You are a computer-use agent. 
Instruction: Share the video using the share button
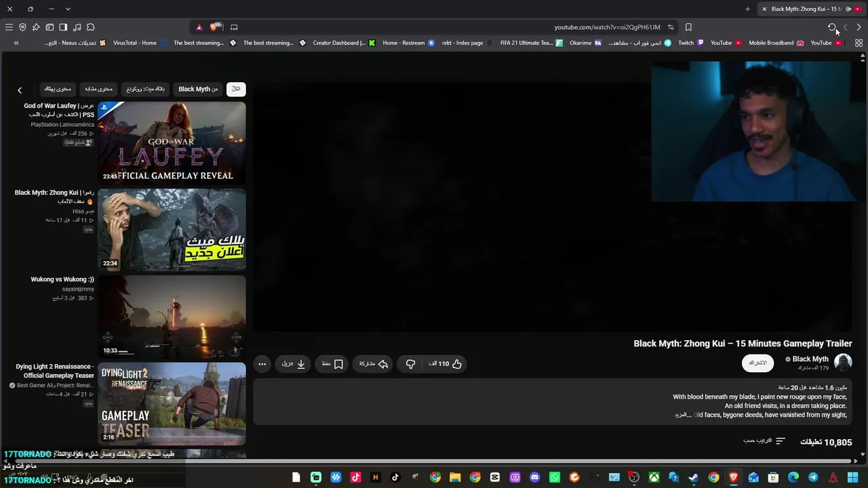click(374, 364)
